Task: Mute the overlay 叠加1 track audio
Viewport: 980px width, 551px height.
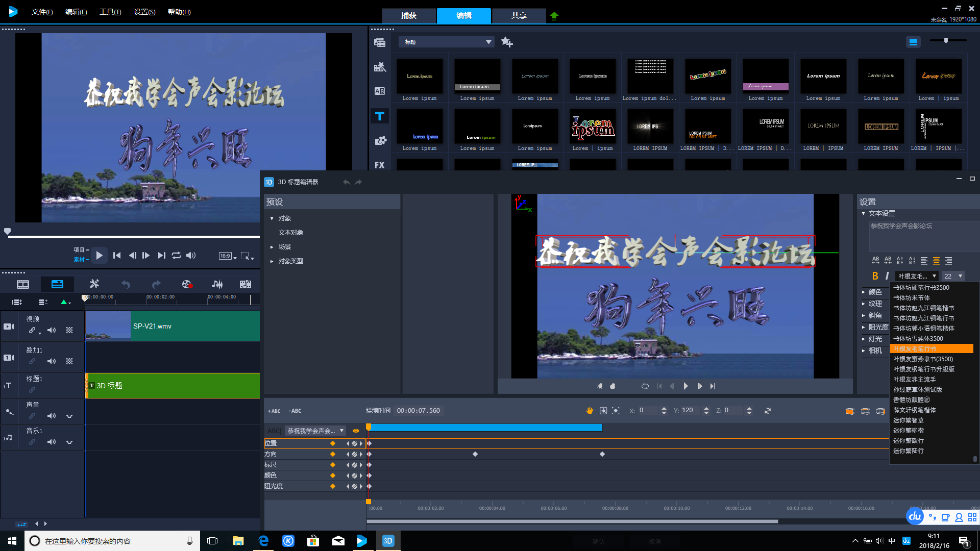Action: [52, 362]
